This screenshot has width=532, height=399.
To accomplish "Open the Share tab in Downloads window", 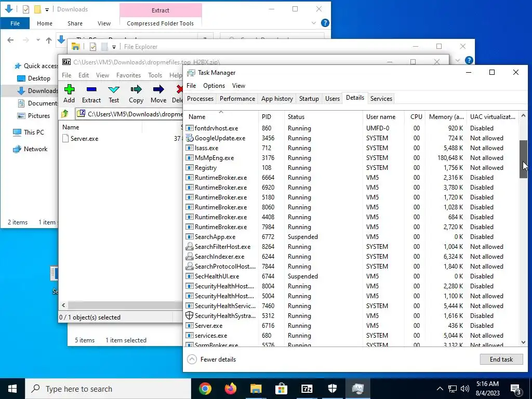I will coord(75,23).
